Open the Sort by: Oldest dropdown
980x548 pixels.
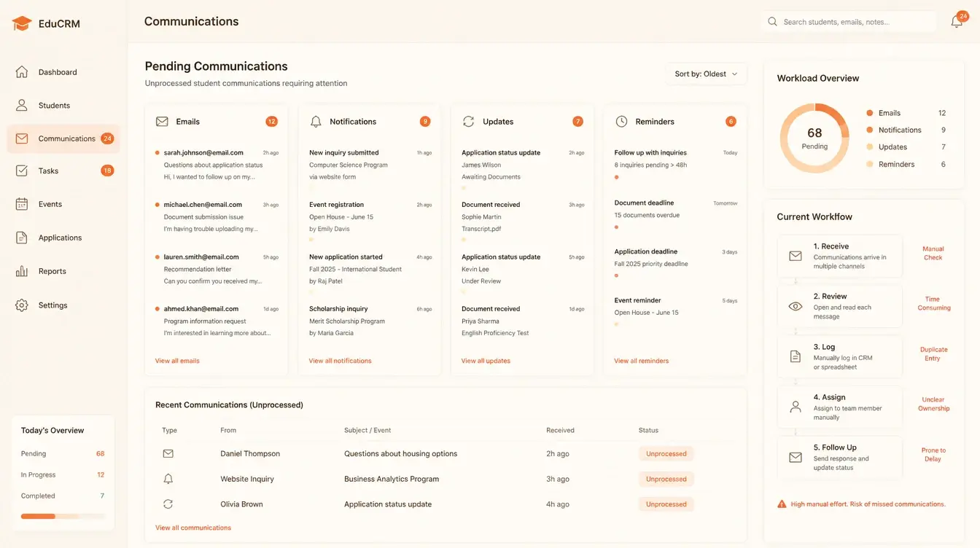click(x=706, y=74)
